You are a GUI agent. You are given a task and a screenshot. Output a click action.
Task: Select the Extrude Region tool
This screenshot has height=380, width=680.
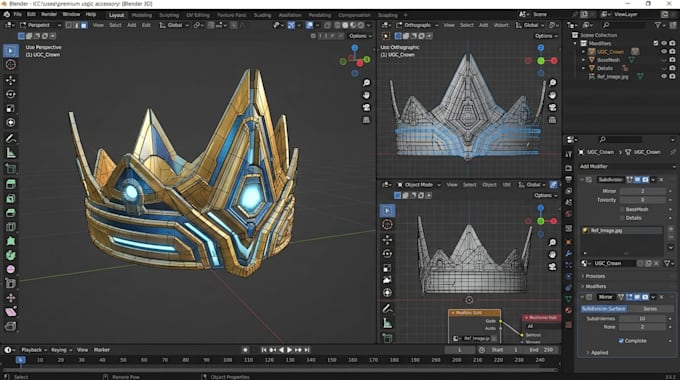point(10,184)
